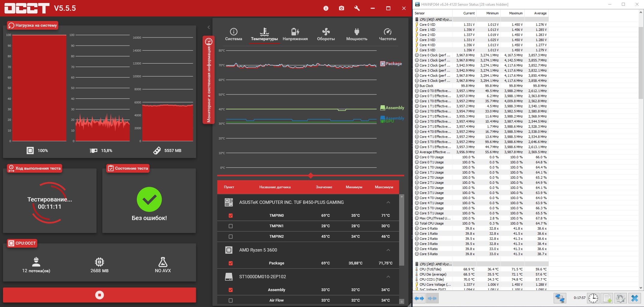Stop the running test with red button
The height and width of the screenshot is (307, 644).
point(99,295)
